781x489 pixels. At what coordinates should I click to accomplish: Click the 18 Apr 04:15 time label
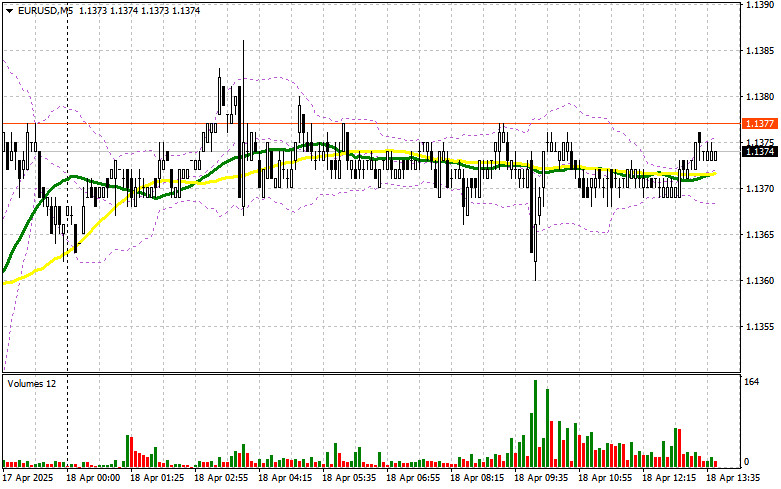click(x=285, y=478)
